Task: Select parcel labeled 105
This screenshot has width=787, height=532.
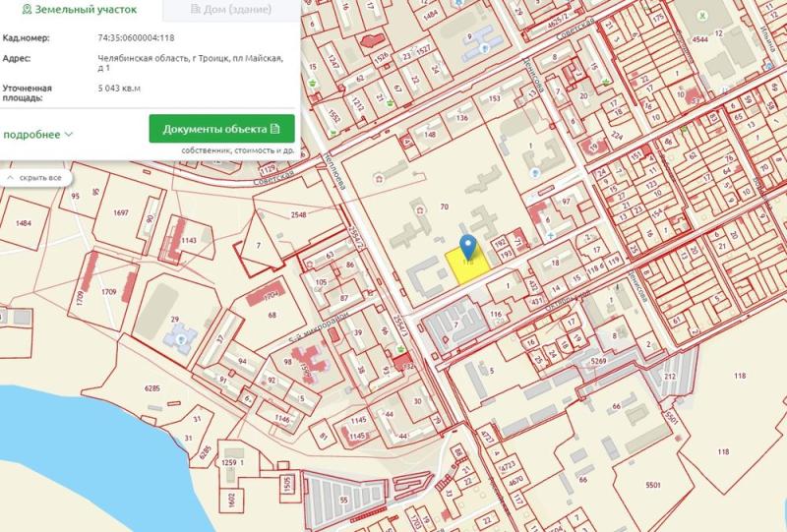Action: tap(322, 282)
